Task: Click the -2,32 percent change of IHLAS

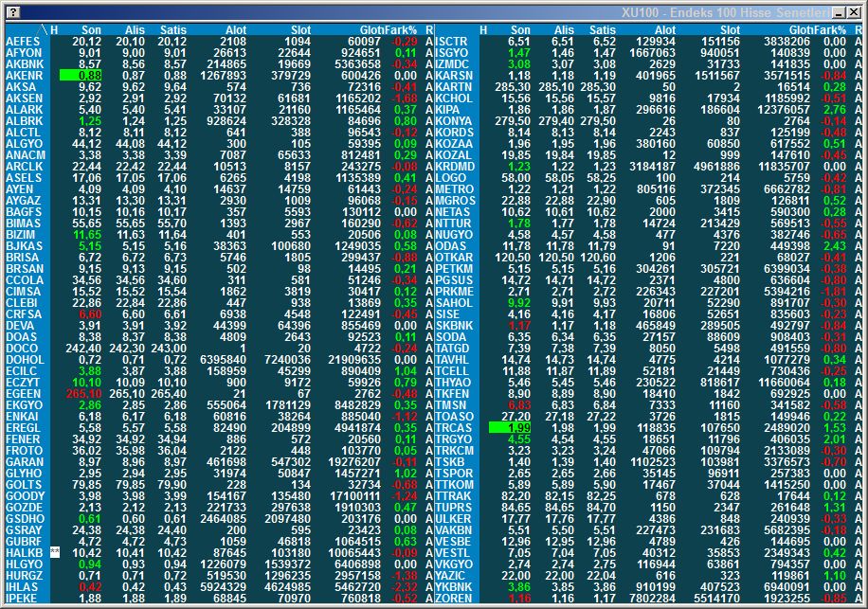Action: click(404, 587)
